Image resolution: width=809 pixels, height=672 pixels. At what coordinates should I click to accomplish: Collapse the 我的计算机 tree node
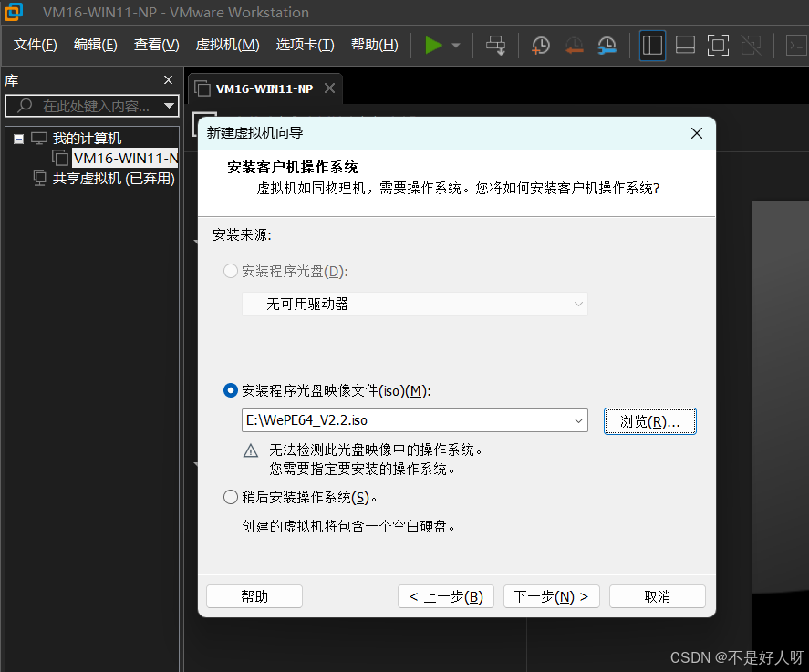pos(18,139)
